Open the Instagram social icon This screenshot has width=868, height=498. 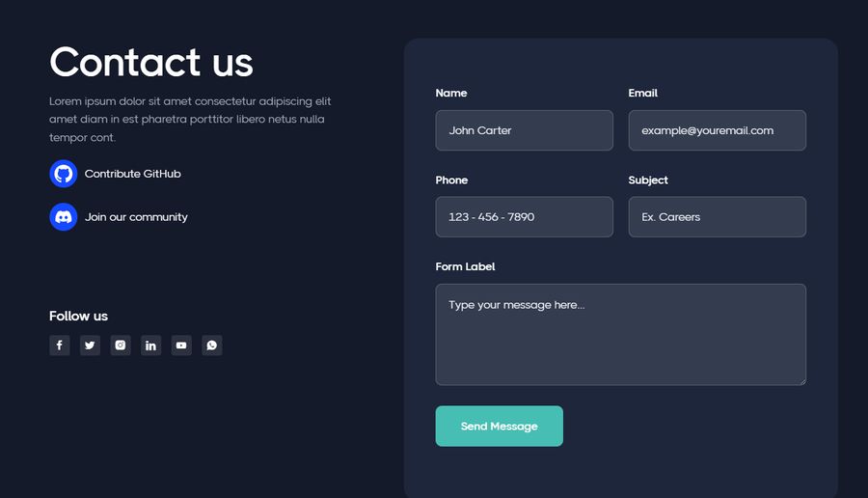121,346
